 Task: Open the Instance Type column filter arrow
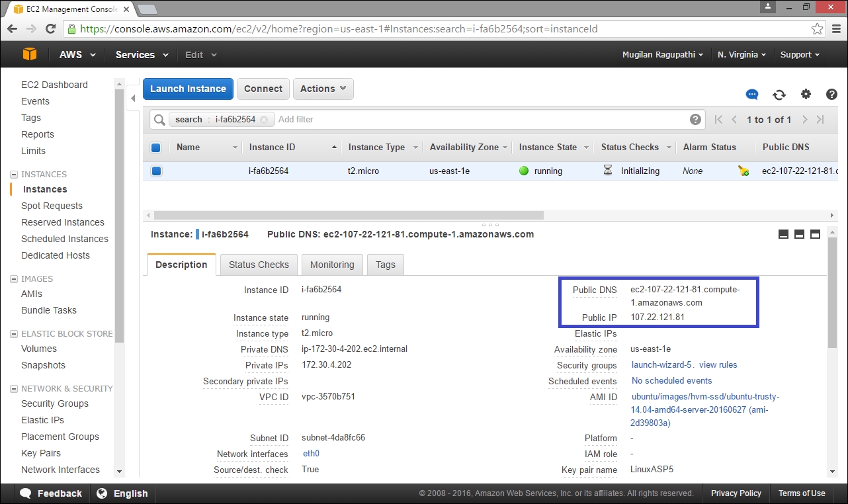415,147
